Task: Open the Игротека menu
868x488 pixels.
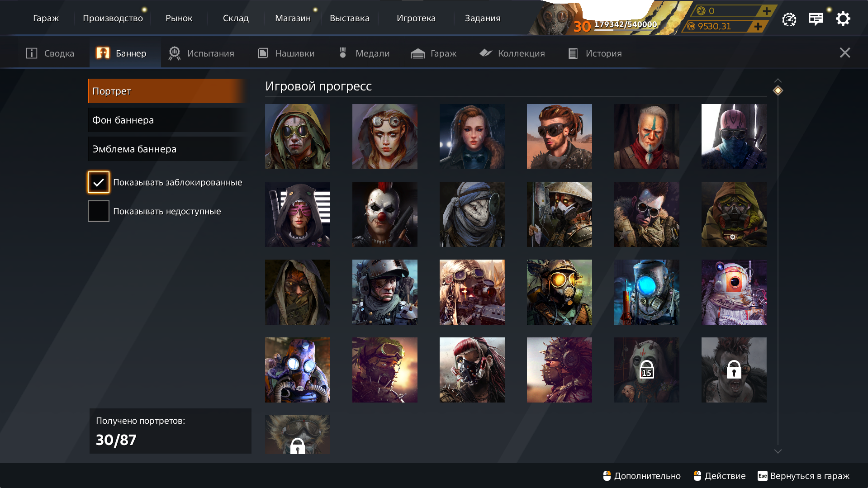Action: [416, 19]
